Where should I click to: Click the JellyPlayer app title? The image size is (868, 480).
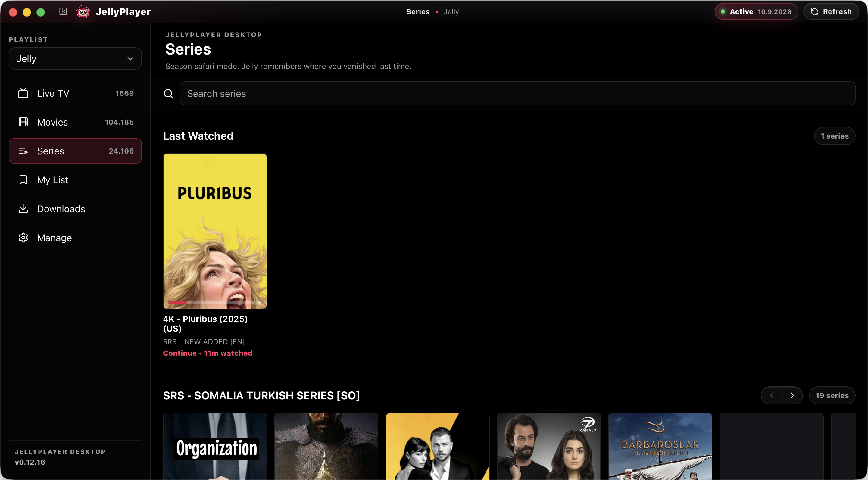click(x=123, y=12)
